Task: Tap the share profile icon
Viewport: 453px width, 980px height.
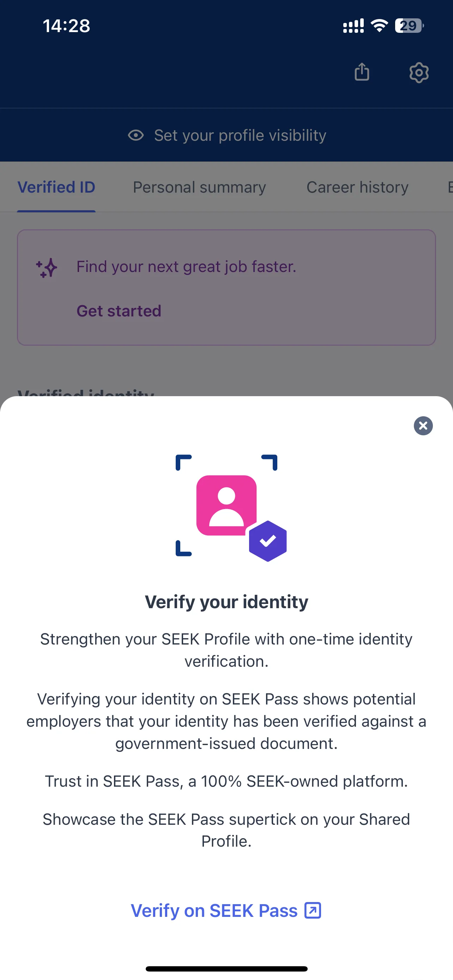Action: click(x=362, y=72)
